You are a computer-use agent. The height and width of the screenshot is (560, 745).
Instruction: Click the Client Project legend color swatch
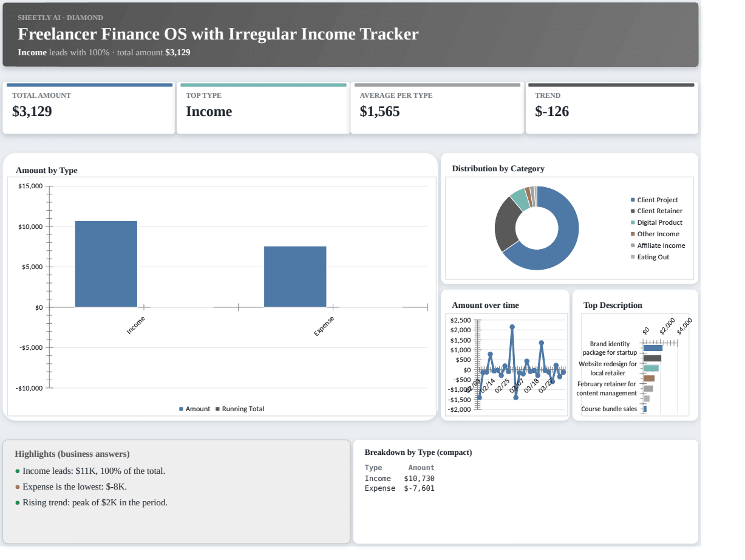[633, 200]
